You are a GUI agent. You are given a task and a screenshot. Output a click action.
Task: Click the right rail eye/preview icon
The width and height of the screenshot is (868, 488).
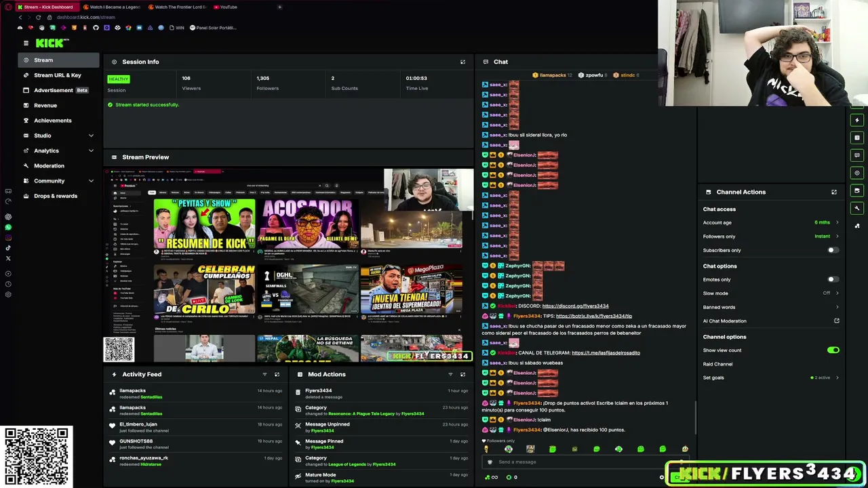[857, 173]
